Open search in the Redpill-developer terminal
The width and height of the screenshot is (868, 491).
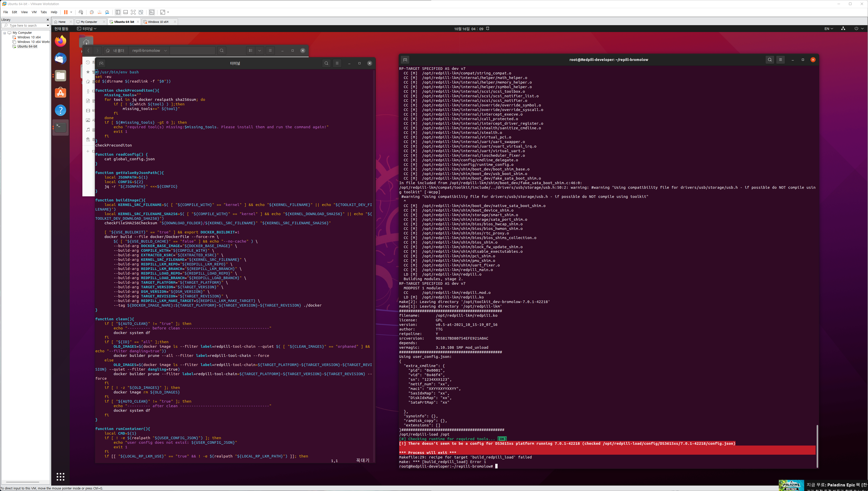770,60
